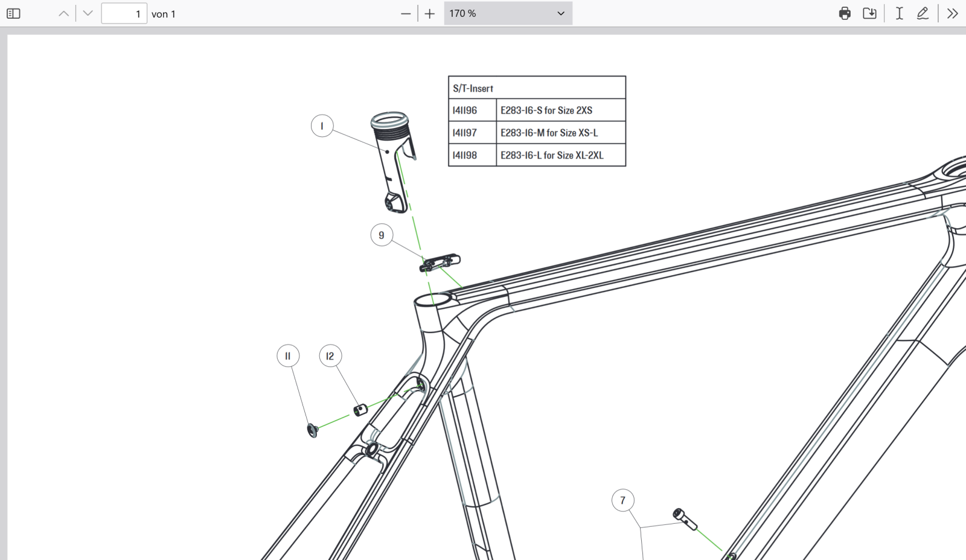Print the document using the printer icon

(x=845, y=13)
